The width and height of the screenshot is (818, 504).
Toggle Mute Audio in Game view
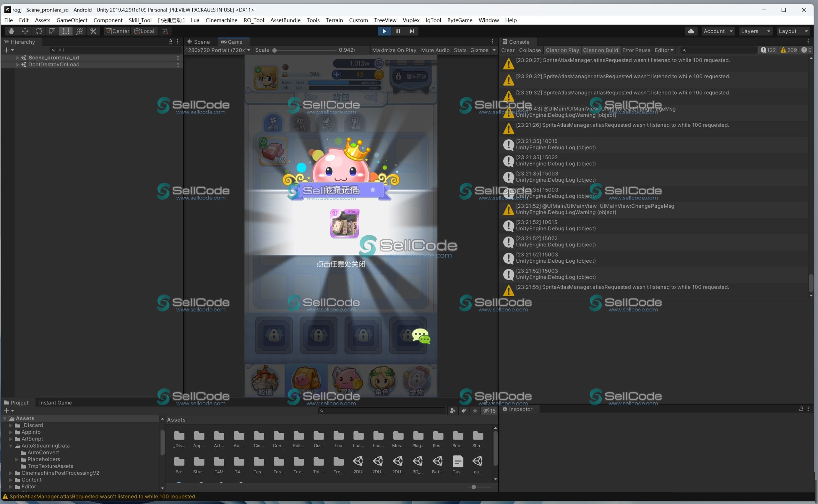435,50
